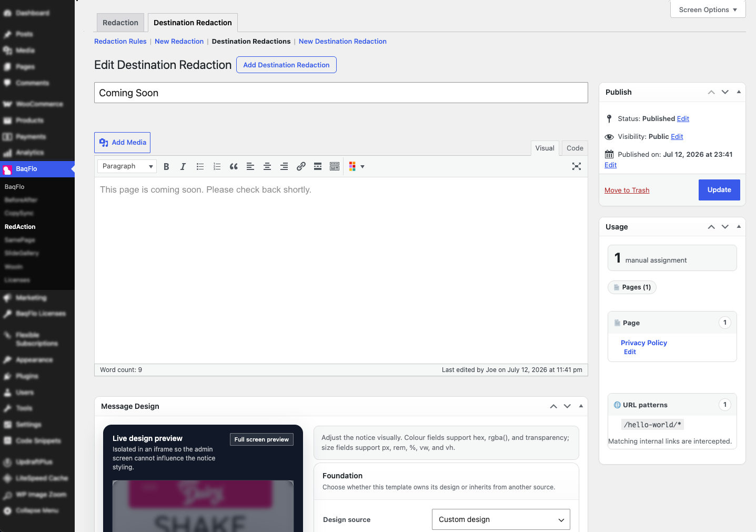Switch the editor to the Code tab
Image resolution: width=756 pixels, height=532 pixels.
pos(574,148)
